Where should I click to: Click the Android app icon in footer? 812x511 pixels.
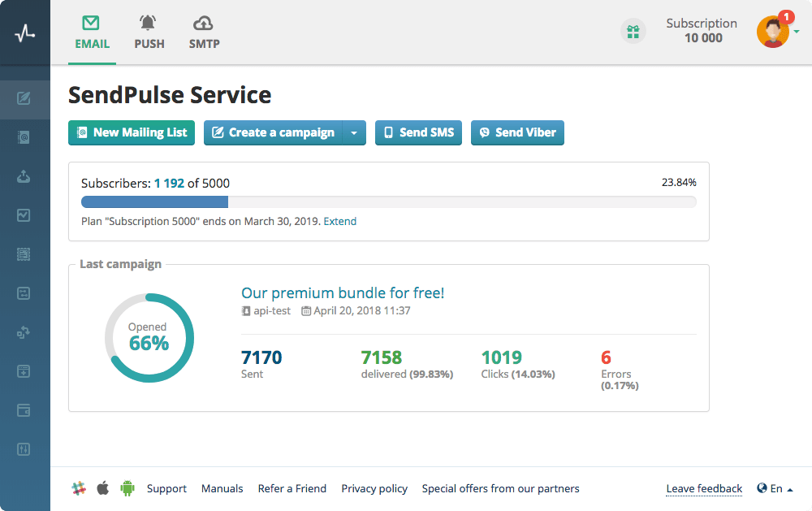127,488
